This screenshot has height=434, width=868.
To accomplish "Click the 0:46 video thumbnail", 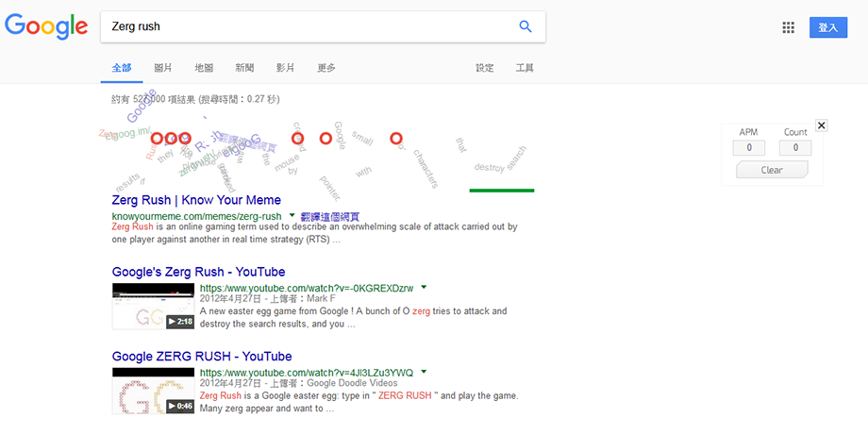I will pos(154,391).
